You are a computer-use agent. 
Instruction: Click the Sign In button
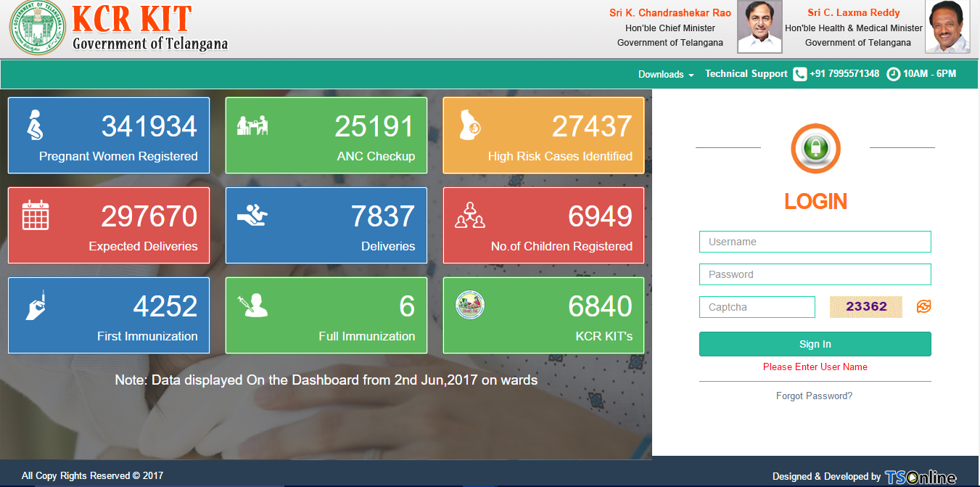[815, 344]
